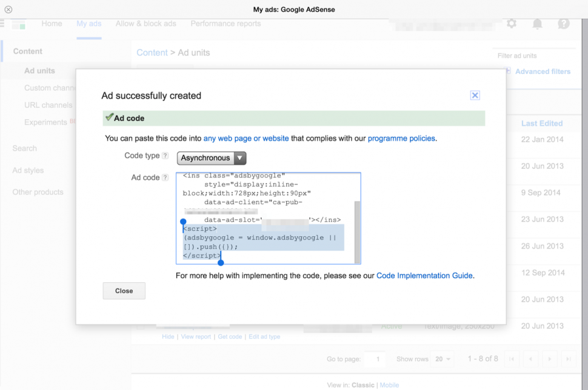Sort by the Last Edited column header
588x390 pixels.
(542, 124)
